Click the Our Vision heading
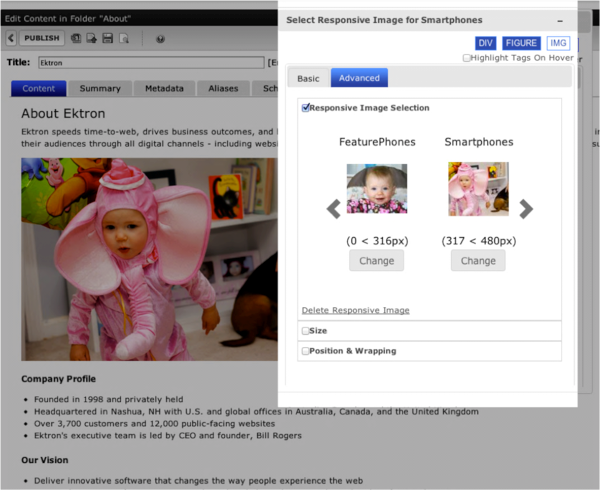The width and height of the screenshot is (600, 490). tap(45, 460)
